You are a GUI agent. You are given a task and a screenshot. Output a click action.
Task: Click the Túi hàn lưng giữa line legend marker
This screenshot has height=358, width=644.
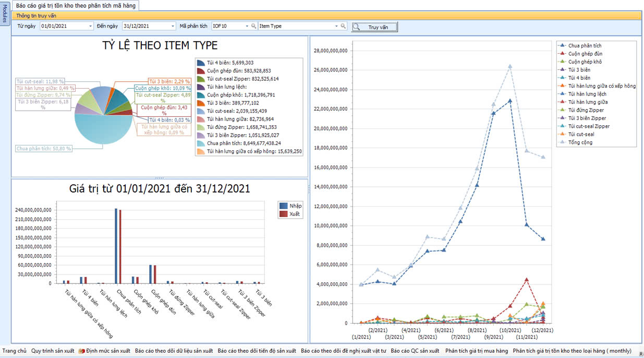coord(562,102)
